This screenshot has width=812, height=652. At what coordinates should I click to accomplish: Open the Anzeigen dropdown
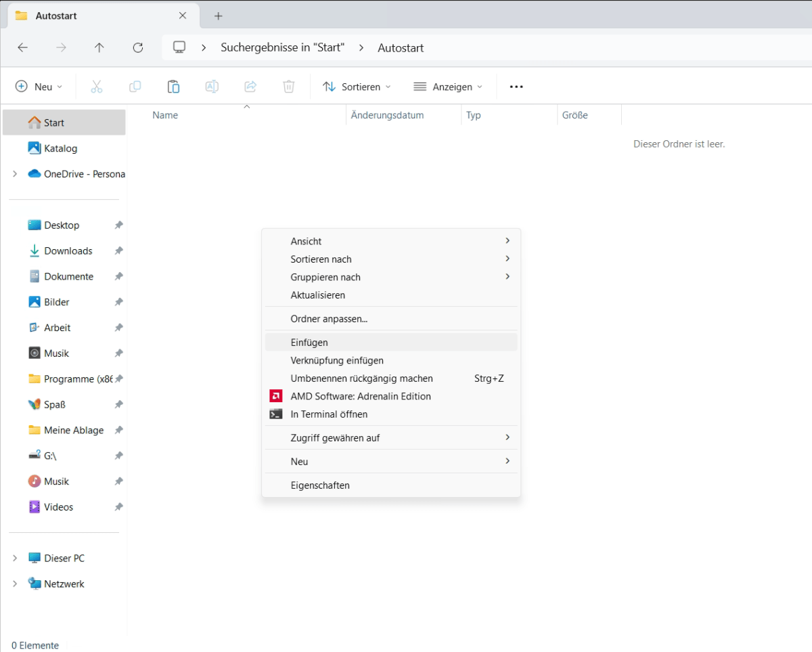click(448, 87)
